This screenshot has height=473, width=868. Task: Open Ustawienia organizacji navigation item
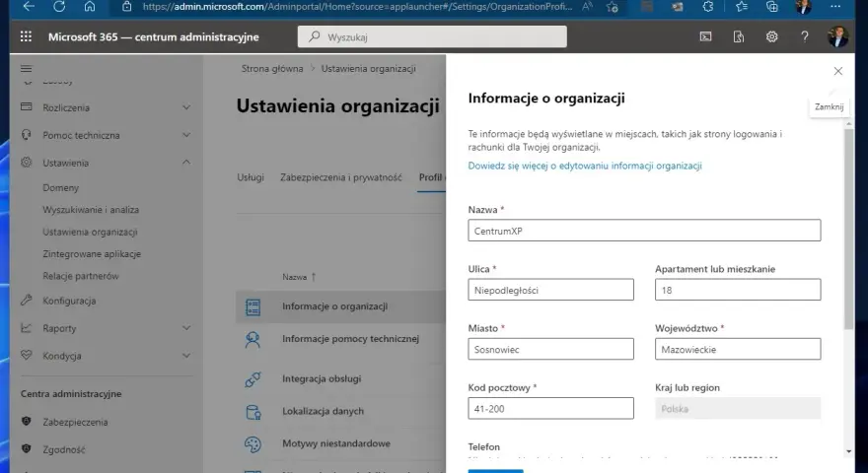[x=90, y=232]
